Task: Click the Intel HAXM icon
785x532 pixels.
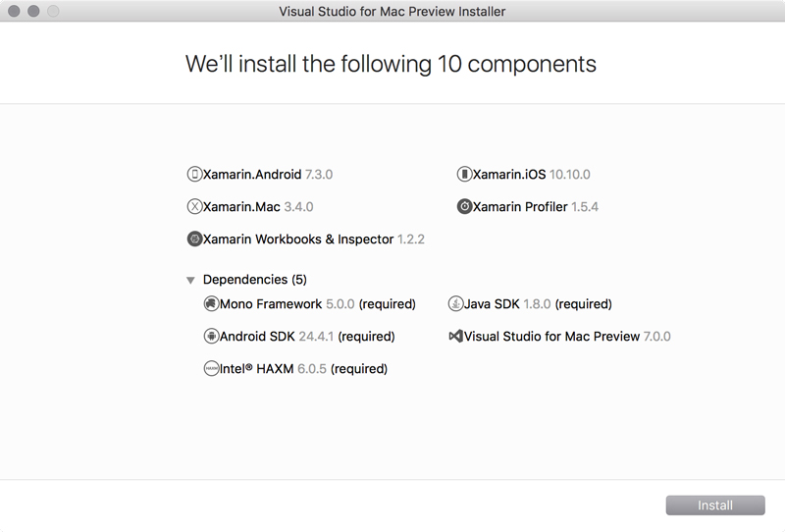Action: click(211, 369)
